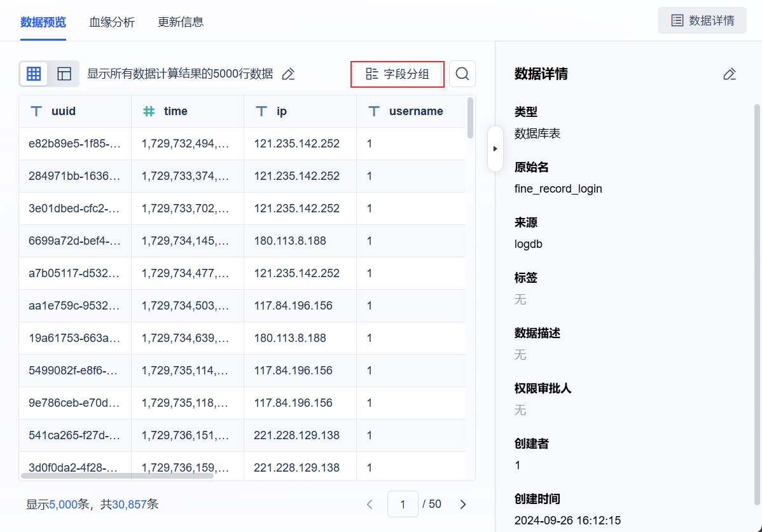Viewport: 762px width, 532px height.
Task: Click the time column number-type icon
Action: [149, 111]
